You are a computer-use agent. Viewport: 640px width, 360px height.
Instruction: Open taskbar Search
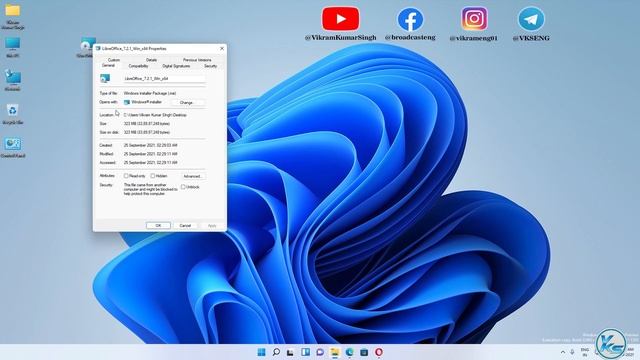click(276, 352)
